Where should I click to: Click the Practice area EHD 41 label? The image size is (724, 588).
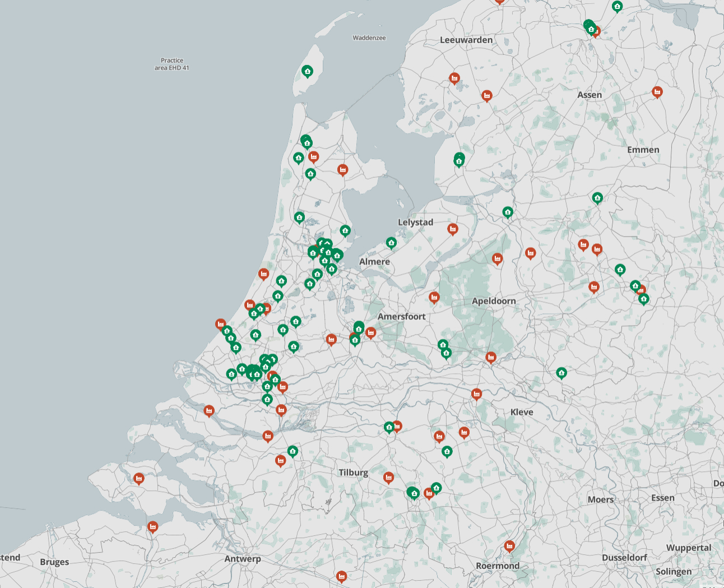(x=172, y=64)
